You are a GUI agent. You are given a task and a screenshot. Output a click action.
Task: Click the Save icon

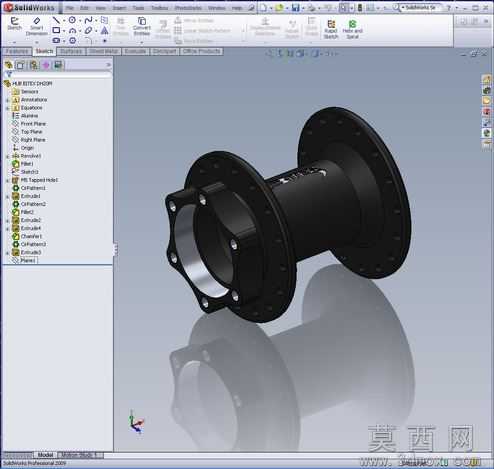(295, 7)
